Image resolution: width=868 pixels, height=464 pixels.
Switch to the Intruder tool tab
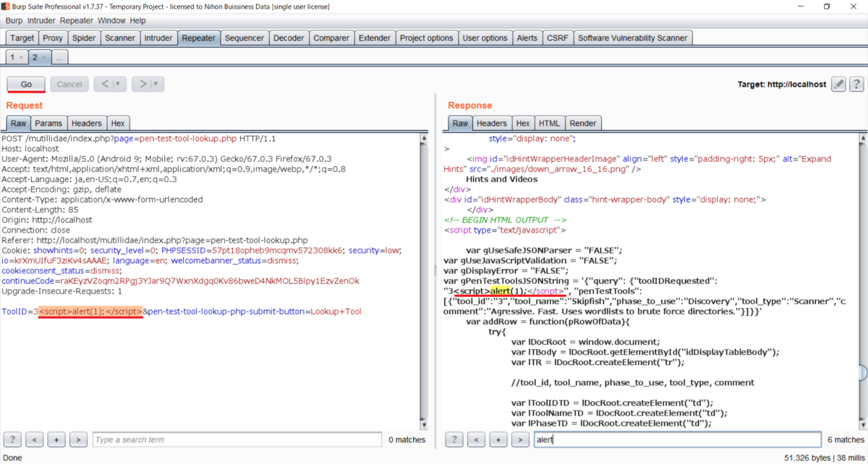pyautogui.click(x=158, y=38)
